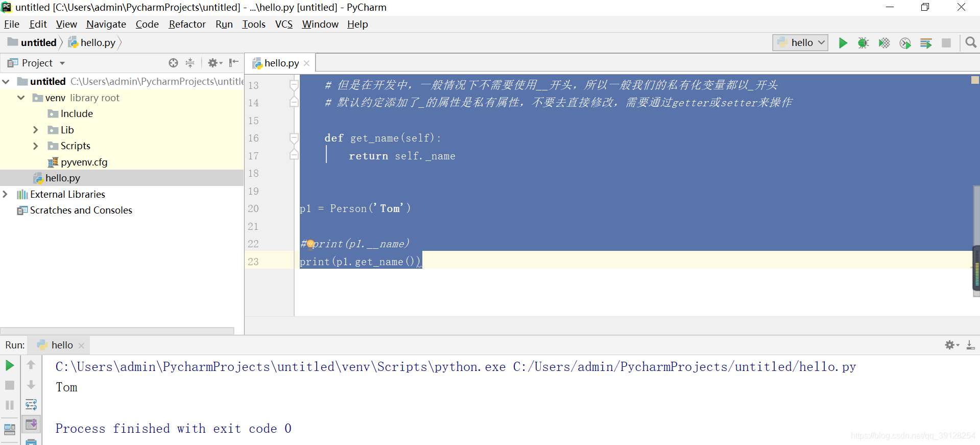
Task: Click 'Tom' output in console
Action: (66, 387)
